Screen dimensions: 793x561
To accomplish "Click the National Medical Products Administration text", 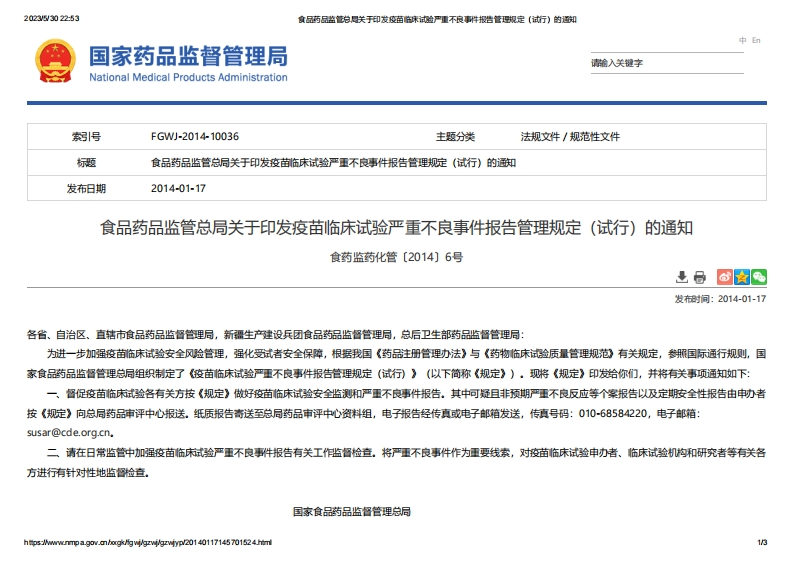I will point(188,78).
